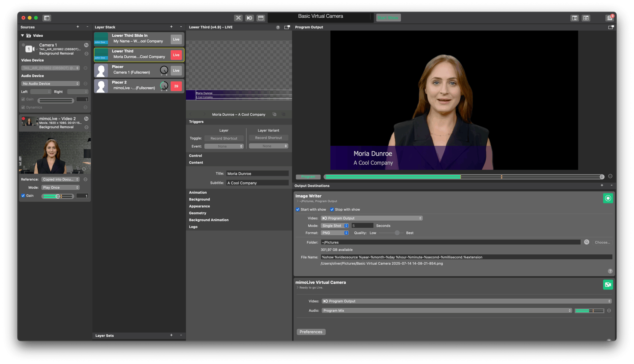
Task: Pop out Lower Third preview window
Action: pyautogui.click(x=287, y=27)
